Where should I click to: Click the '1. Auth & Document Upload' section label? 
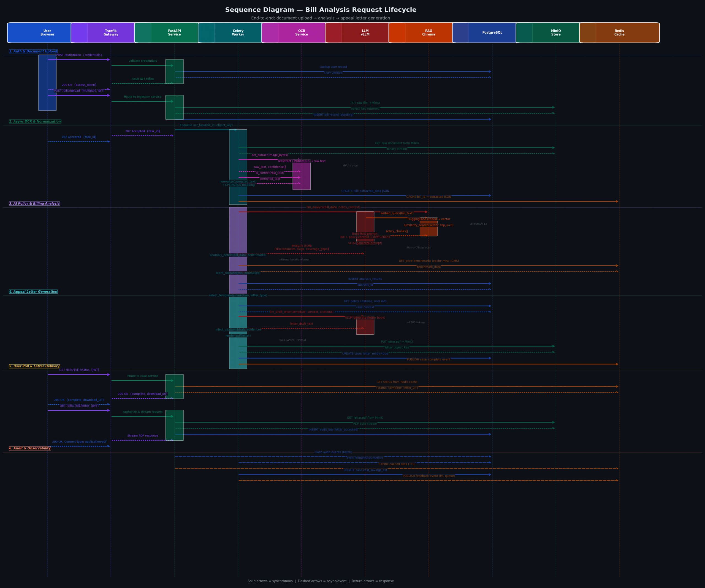pyautogui.click(x=33, y=52)
